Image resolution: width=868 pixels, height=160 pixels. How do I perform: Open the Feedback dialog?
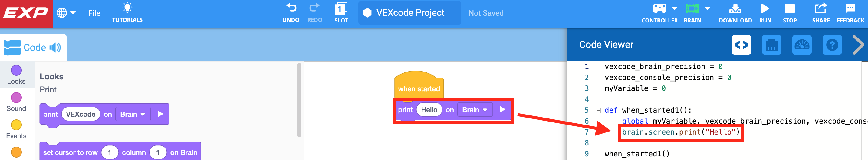[850, 9]
